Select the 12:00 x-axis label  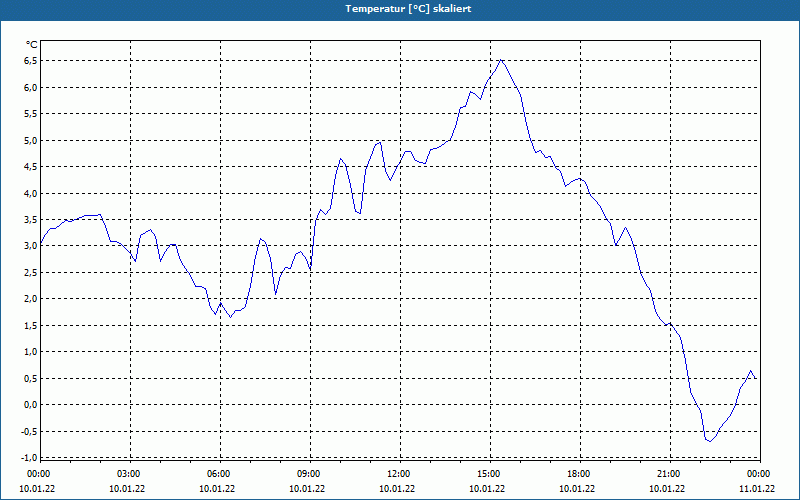(x=401, y=474)
